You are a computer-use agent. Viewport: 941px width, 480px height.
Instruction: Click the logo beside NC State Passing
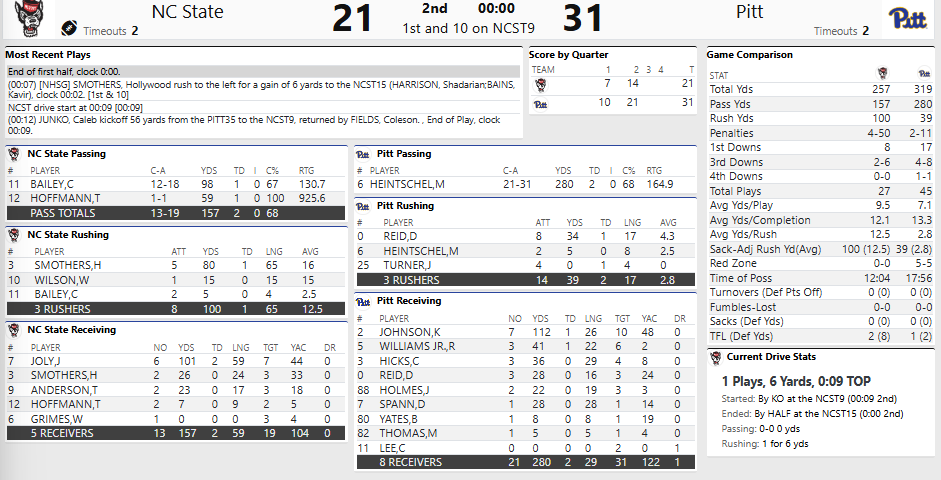click(x=15, y=155)
